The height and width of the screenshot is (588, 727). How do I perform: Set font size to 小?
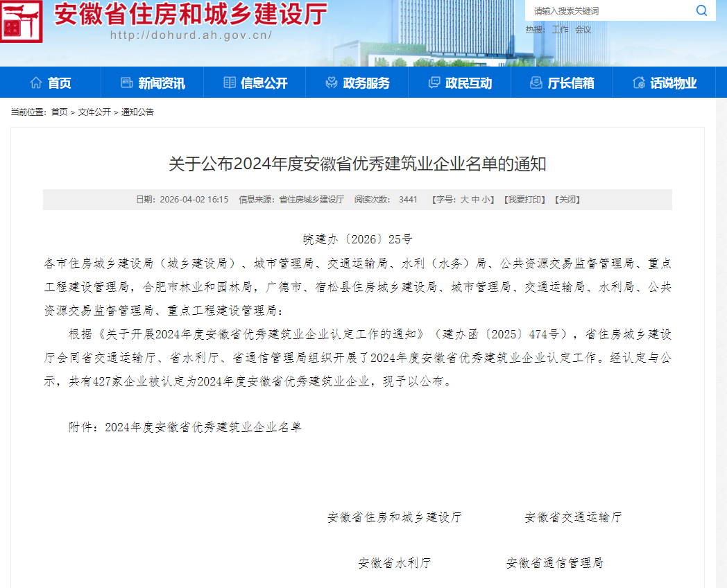pos(486,200)
